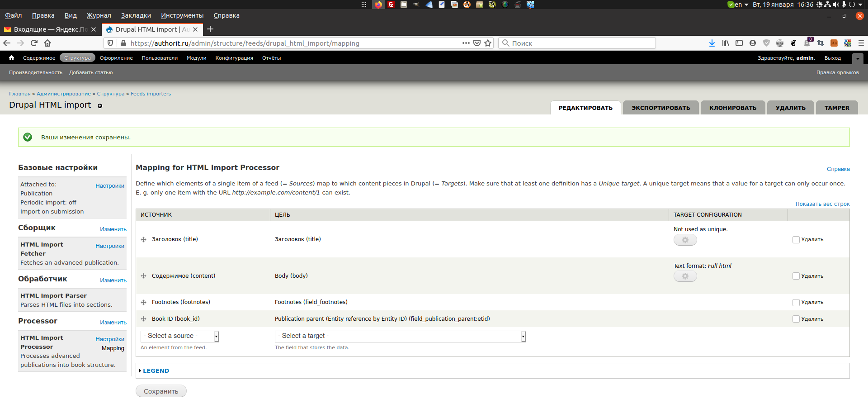Open the Инструменты menu
This screenshot has width=868, height=404.
coord(182,15)
